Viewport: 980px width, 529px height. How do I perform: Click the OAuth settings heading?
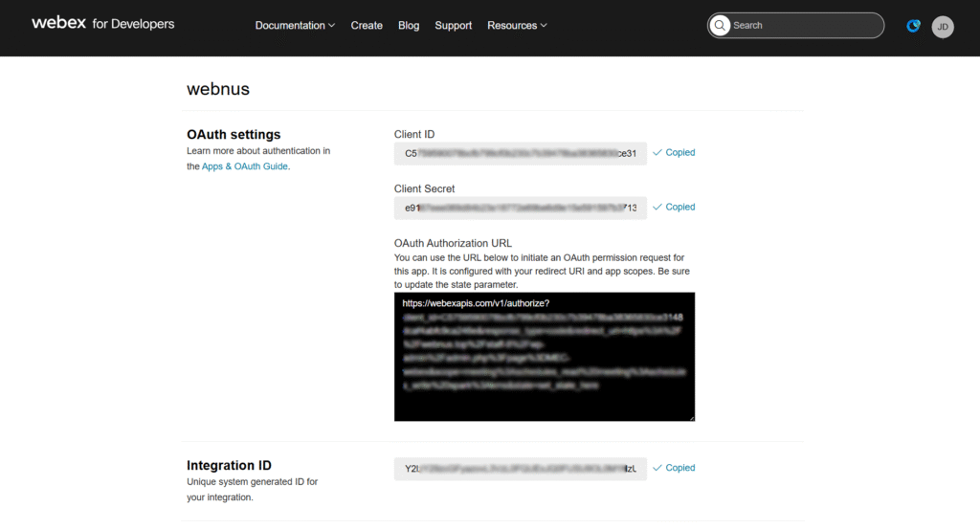234,134
